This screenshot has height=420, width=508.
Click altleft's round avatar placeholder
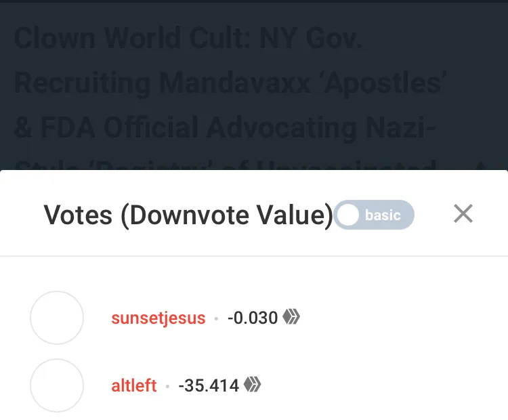click(57, 385)
